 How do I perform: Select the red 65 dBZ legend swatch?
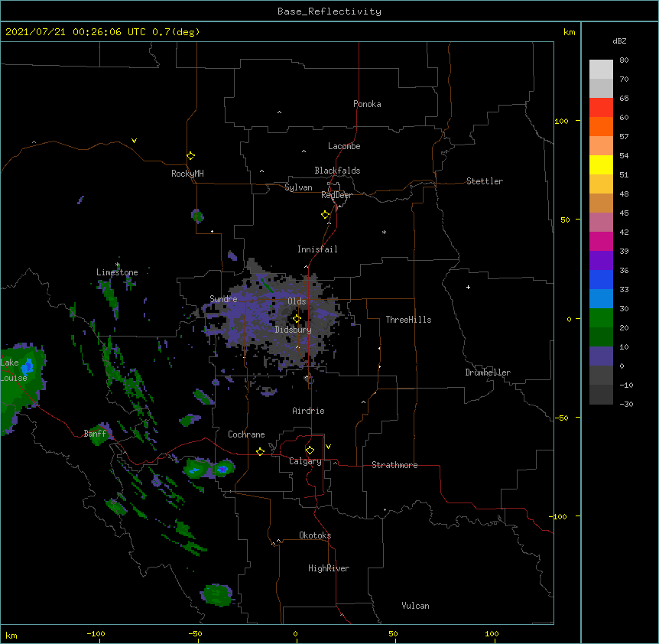click(x=601, y=107)
